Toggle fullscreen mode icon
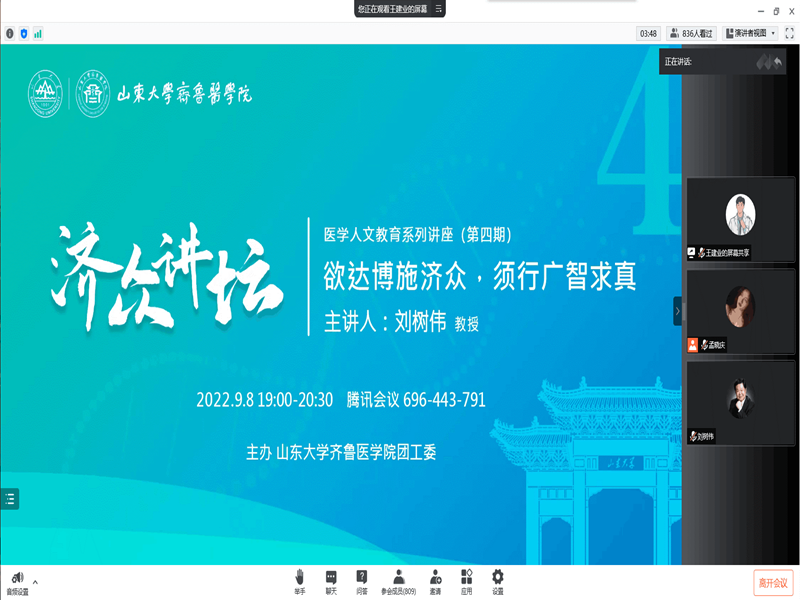The height and width of the screenshot is (600, 800). click(789, 33)
